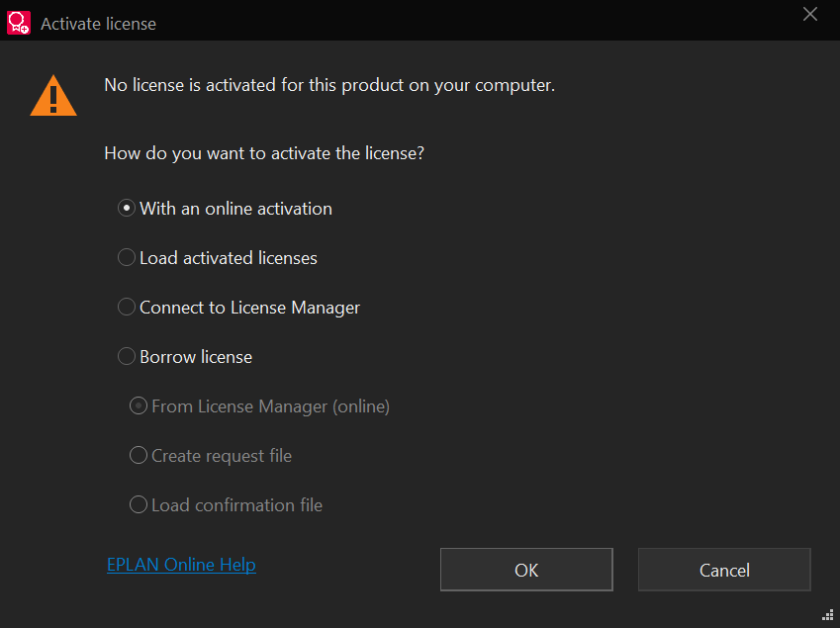
Task: Click the "Activate license" title text
Action: (100, 23)
